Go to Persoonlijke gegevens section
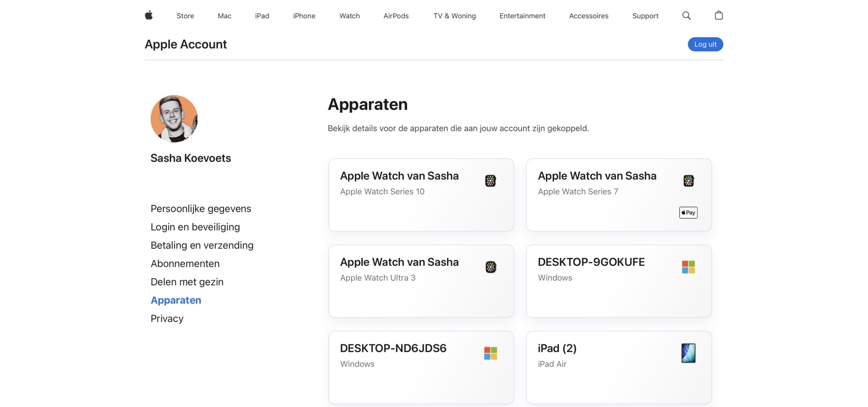Screen dimensions: 868x407 tap(201, 209)
